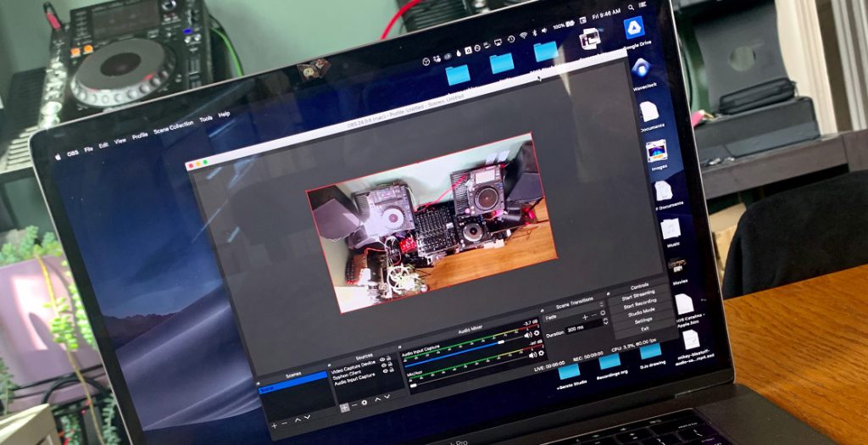Mute the Mic/Aux speaker icon
Image resolution: width=868 pixels, height=445 pixels.
point(533,355)
